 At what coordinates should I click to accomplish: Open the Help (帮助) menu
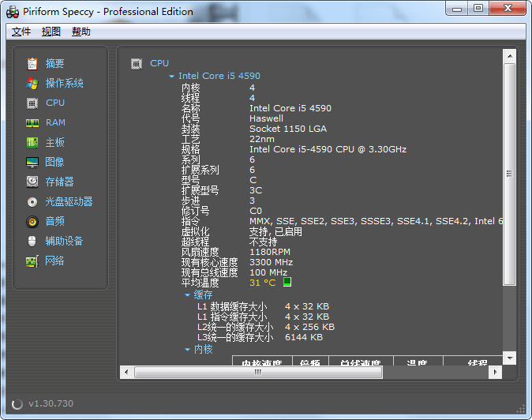tap(81, 32)
